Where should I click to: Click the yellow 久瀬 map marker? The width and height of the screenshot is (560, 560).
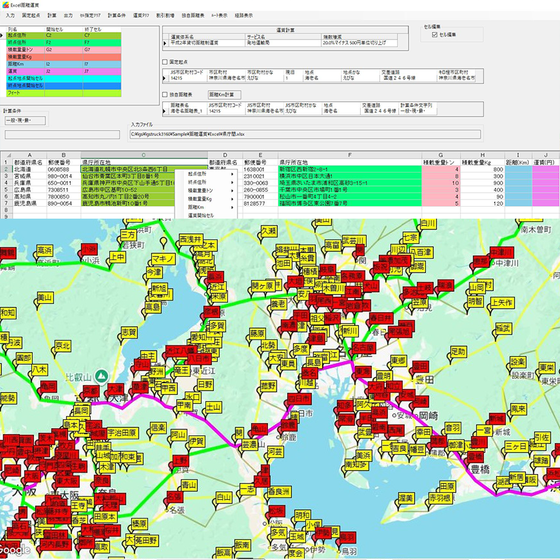tap(269, 231)
